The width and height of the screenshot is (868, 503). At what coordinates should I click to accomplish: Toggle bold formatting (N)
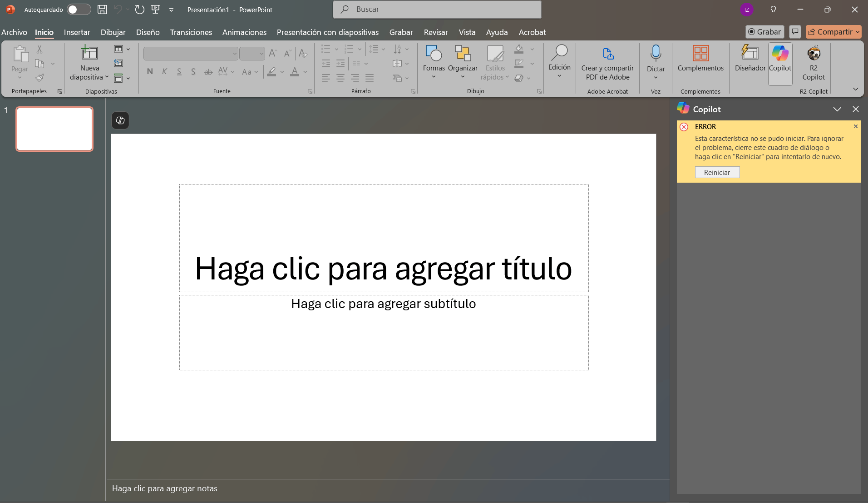tap(150, 72)
